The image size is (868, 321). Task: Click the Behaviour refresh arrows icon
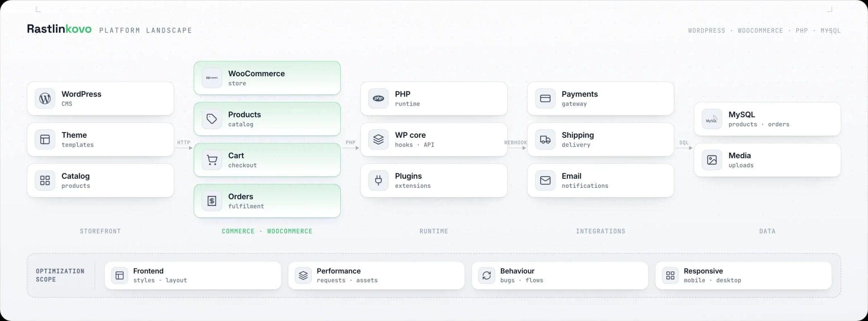[x=487, y=275]
